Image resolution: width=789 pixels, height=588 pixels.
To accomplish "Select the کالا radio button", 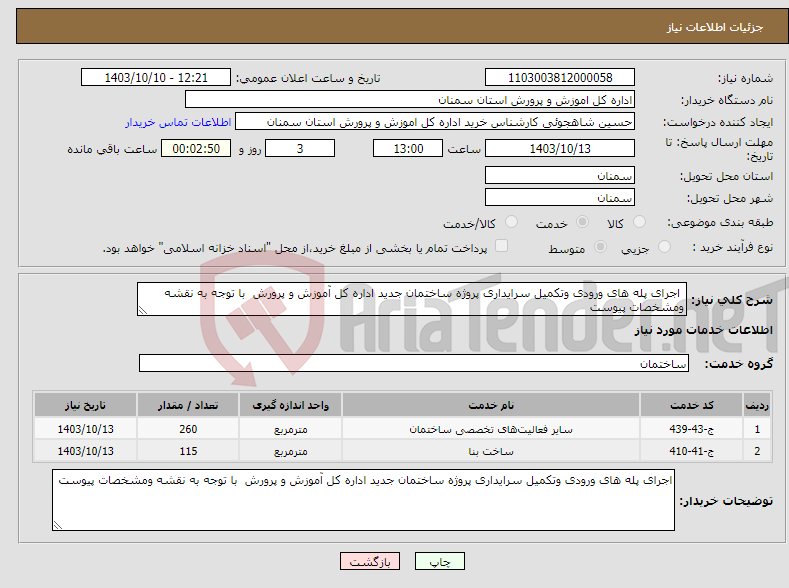I will [639, 222].
